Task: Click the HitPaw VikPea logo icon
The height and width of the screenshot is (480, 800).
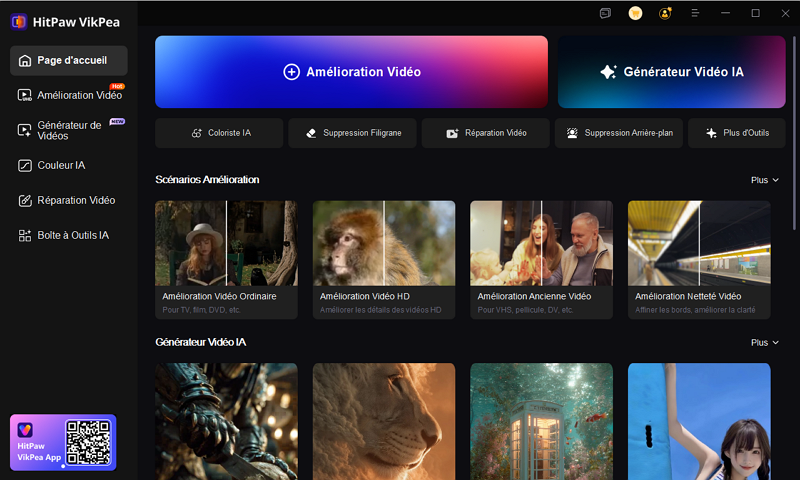Action: [18, 21]
